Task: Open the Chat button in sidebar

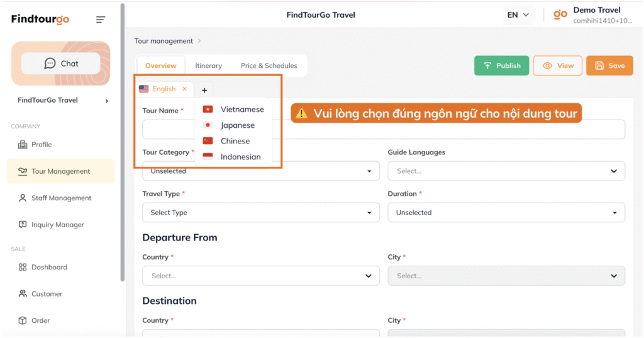Action: pos(61,64)
